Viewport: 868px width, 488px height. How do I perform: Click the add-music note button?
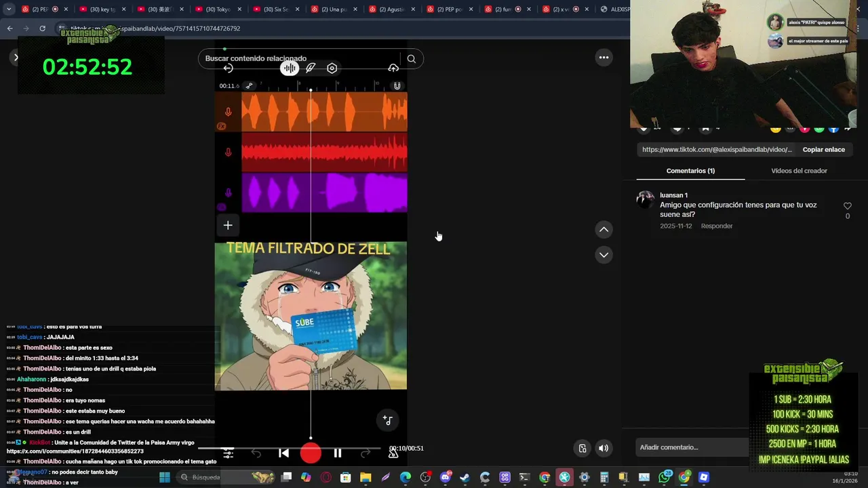tap(387, 420)
